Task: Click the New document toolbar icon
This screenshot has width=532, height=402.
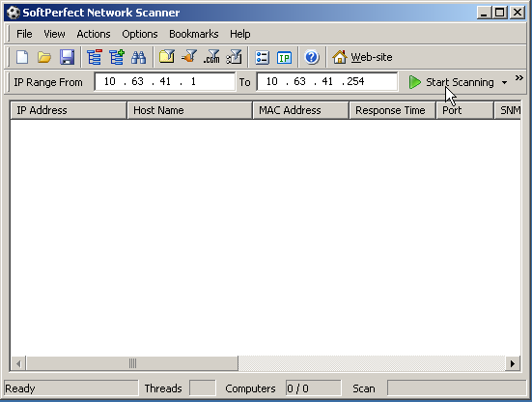Action: click(x=22, y=57)
